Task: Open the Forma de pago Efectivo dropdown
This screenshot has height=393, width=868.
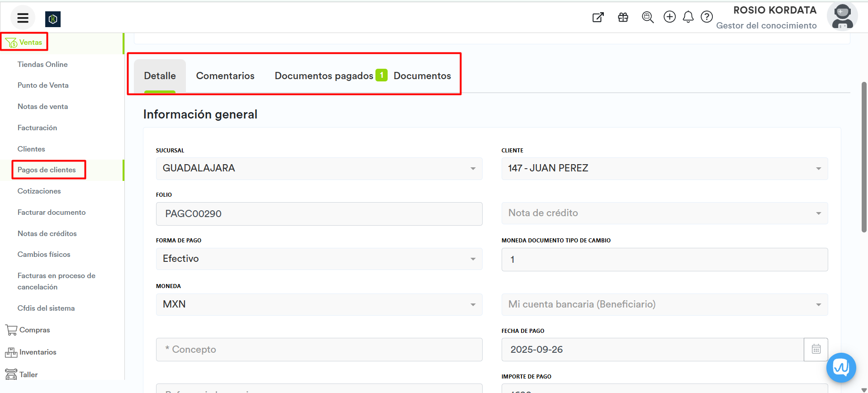Action: click(x=319, y=259)
